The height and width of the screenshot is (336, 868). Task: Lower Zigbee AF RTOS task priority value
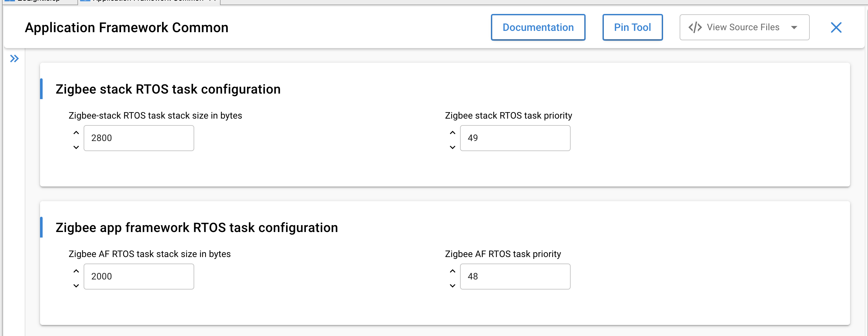pyautogui.click(x=453, y=286)
